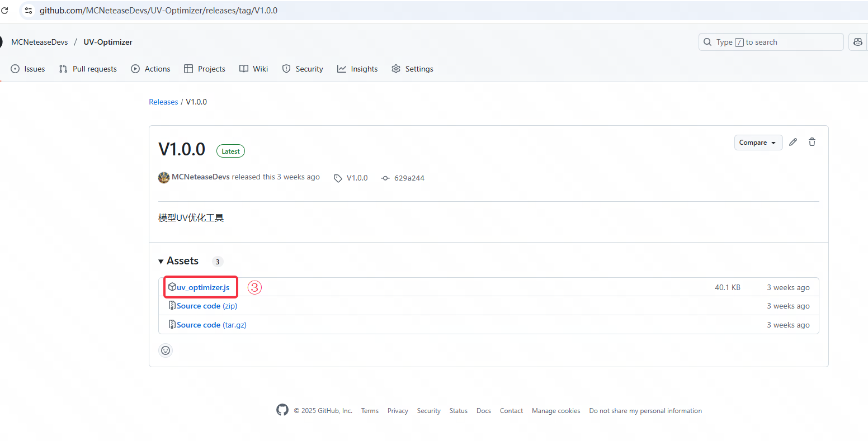Image resolution: width=868 pixels, height=441 pixels.
Task: Add a reaction with smiley icon
Action: [166, 350]
